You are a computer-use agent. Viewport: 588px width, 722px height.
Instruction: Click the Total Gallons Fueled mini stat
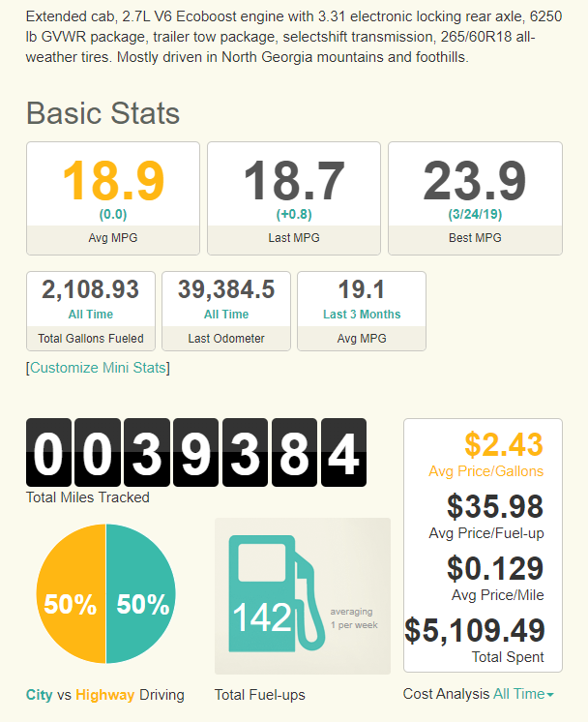tap(91, 311)
